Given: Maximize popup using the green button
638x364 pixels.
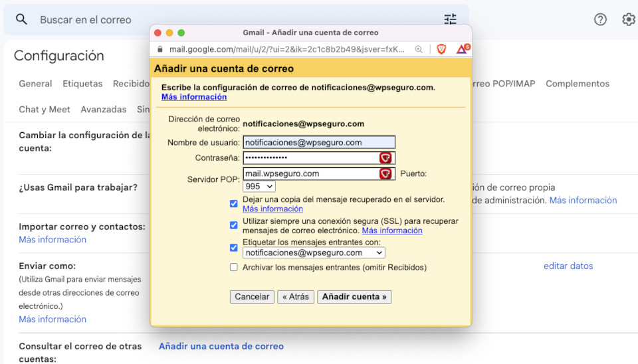Looking at the screenshot, I should [181, 33].
